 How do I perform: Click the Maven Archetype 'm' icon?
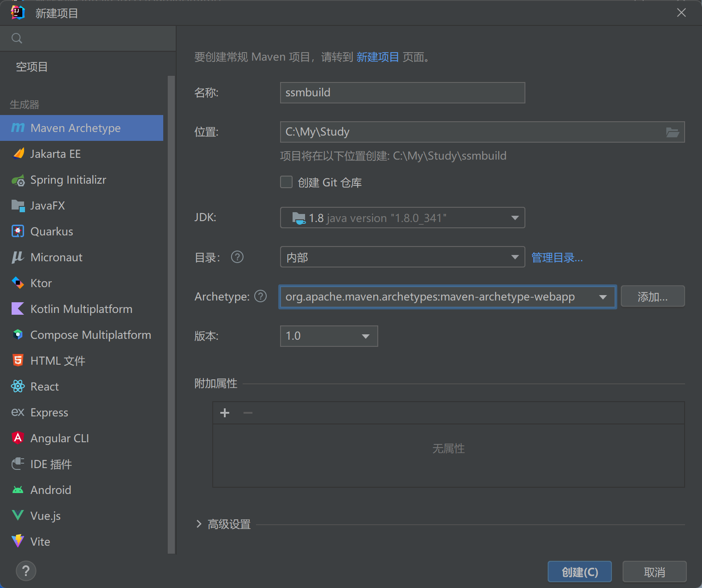(x=18, y=128)
